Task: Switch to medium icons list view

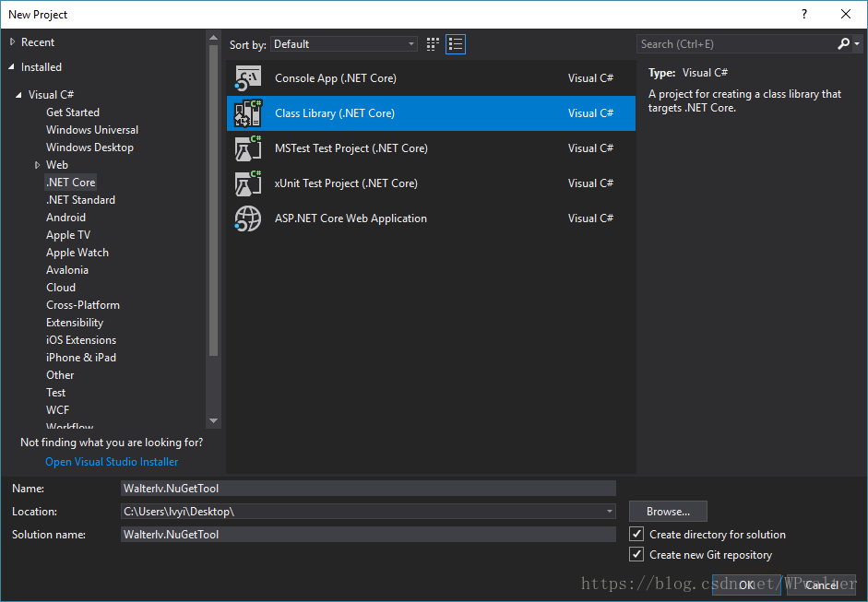Action: [456, 44]
